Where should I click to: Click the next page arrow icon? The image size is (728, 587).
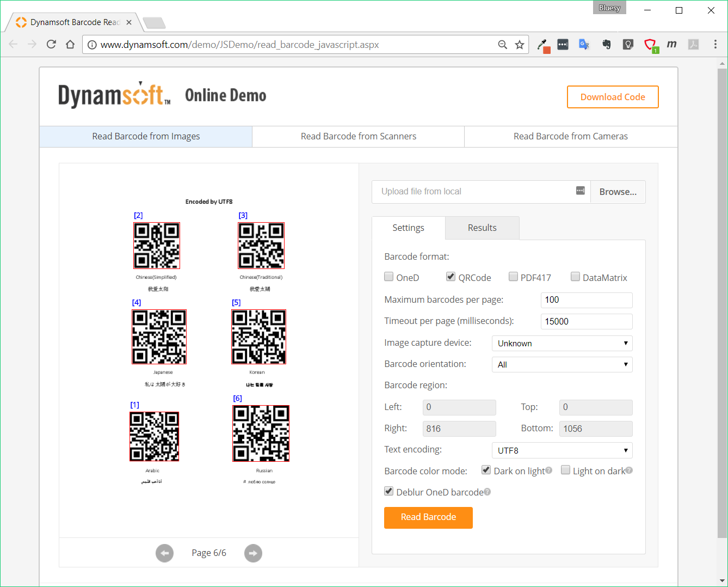click(253, 553)
